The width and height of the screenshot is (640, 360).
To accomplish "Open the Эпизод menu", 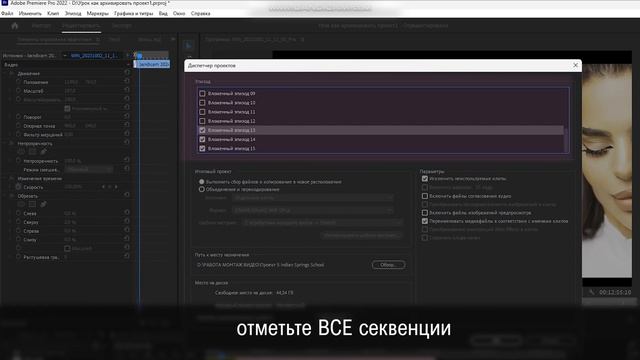I will pyautogui.click(x=73, y=13).
